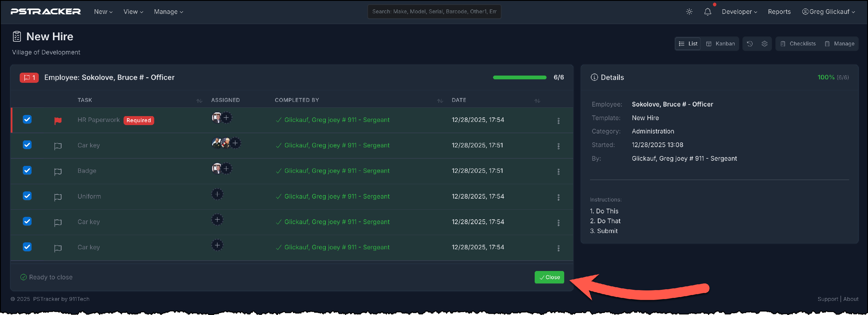Click into the top search field
The image size is (868, 315).
point(434,12)
